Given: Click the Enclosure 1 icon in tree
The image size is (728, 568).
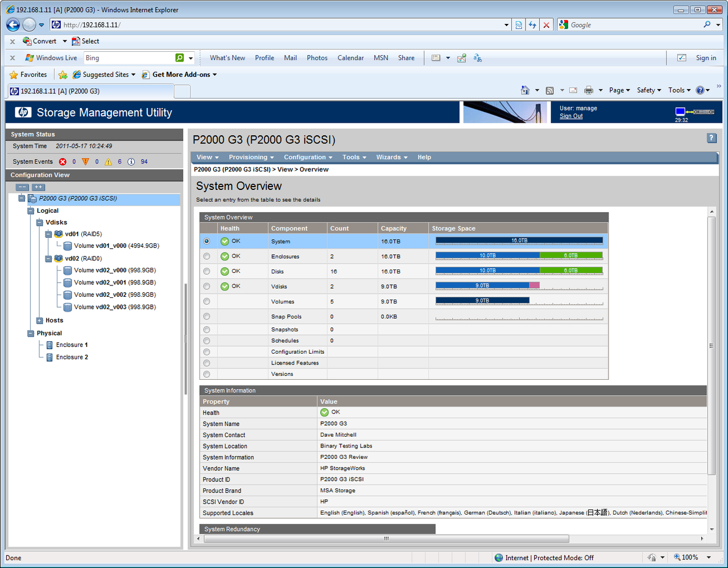Looking at the screenshot, I should coord(49,345).
